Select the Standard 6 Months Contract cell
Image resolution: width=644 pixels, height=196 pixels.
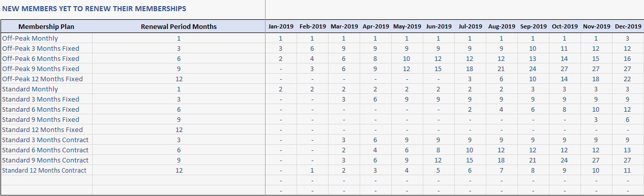click(46, 150)
